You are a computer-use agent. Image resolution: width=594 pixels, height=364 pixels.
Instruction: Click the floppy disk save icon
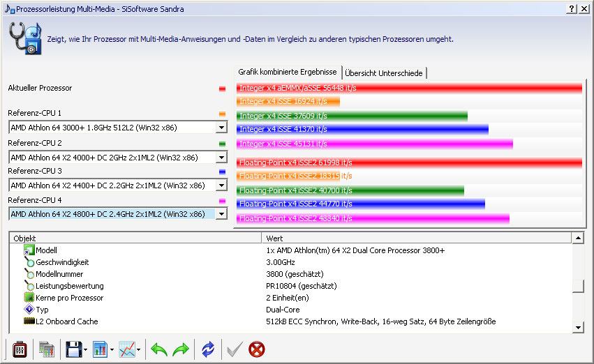tap(73, 349)
